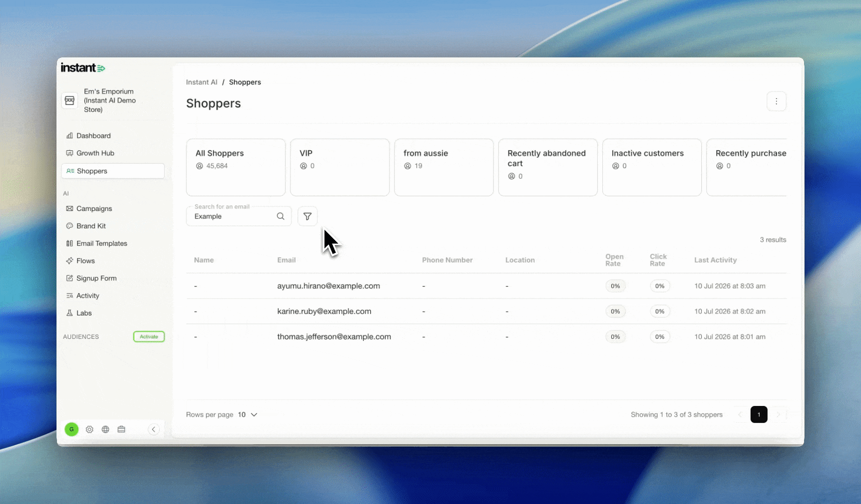Open the filter funnel button
Screen dimensions: 861x504
[307, 216]
